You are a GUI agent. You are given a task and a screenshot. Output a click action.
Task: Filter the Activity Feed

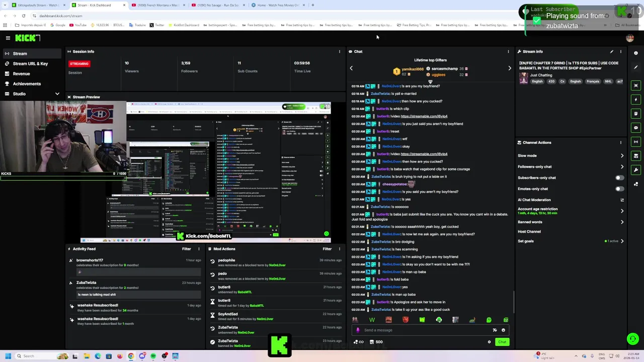click(x=186, y=249)
